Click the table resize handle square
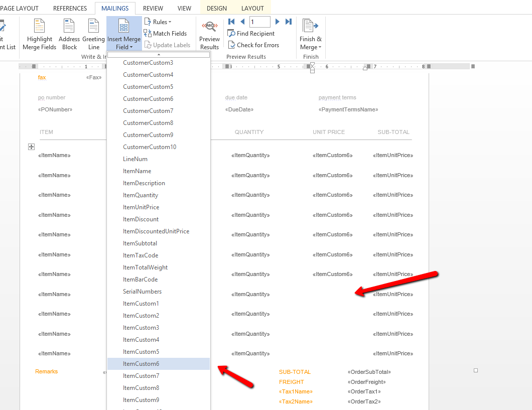532x410 pixels. click(476, 370)
